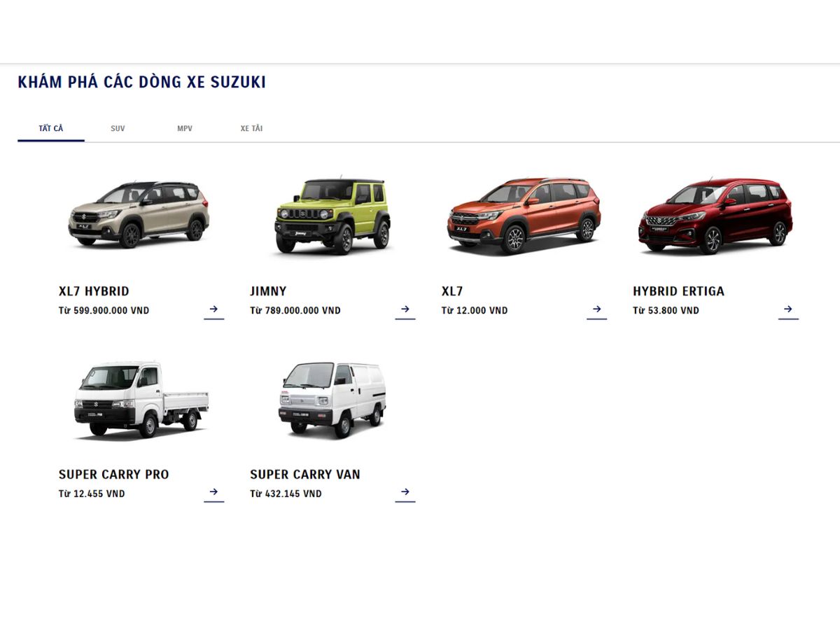Open the XE TẢI tab
Image resolution: width=840 pixels, height=630 pixels.
pos(251,129)
